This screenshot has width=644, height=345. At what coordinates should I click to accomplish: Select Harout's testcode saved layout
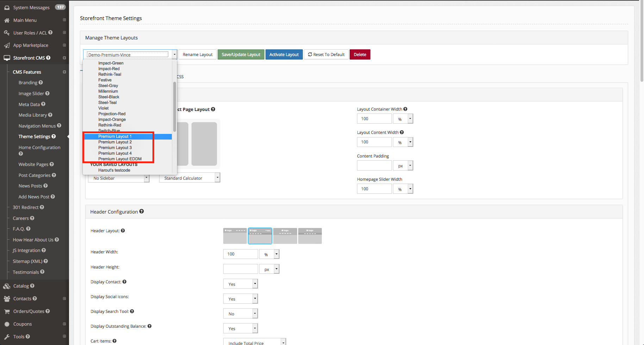114,170
